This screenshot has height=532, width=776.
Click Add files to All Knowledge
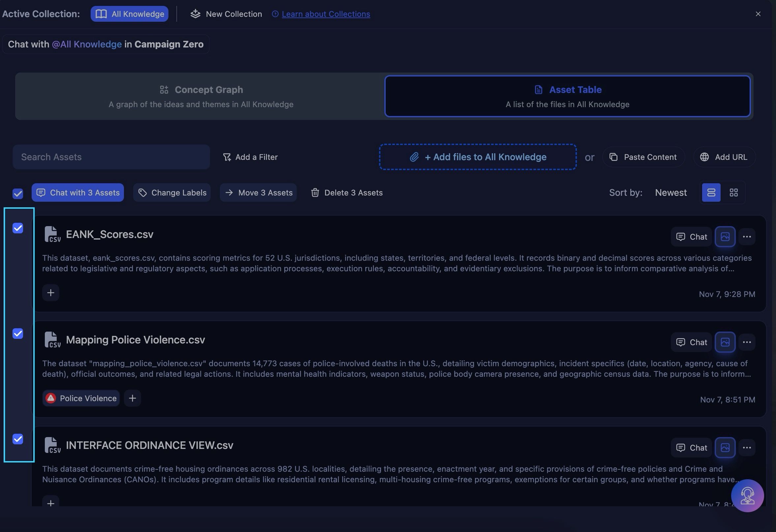pyautogui.click(x=478, y=157)
